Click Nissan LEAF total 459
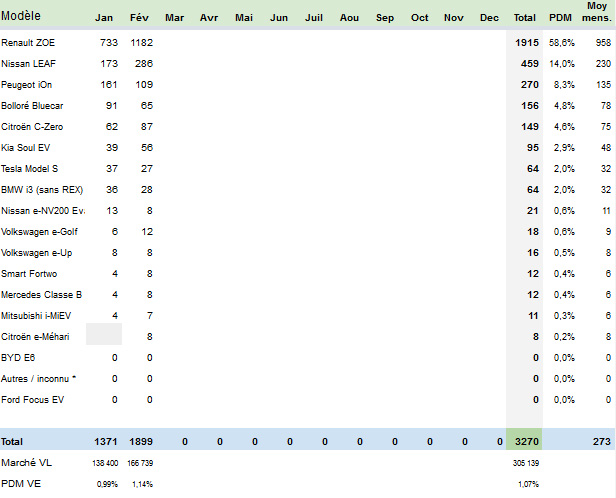The width and height of the screenshot is (616, 498). click(x=530, y=64)
